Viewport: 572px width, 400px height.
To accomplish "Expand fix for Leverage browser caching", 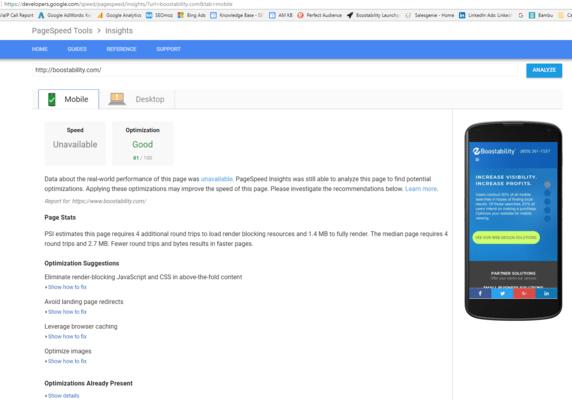I will coord(67,337).
